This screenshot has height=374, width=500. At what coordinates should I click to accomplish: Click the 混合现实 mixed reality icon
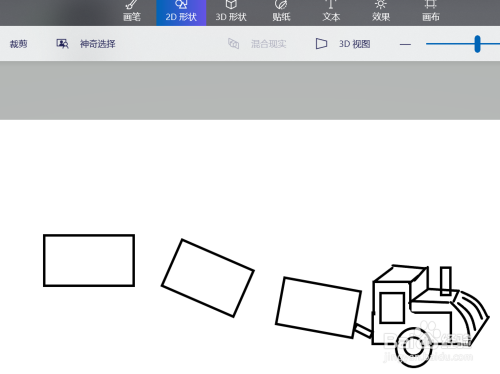pyautogui.click(x=233, y=44)
